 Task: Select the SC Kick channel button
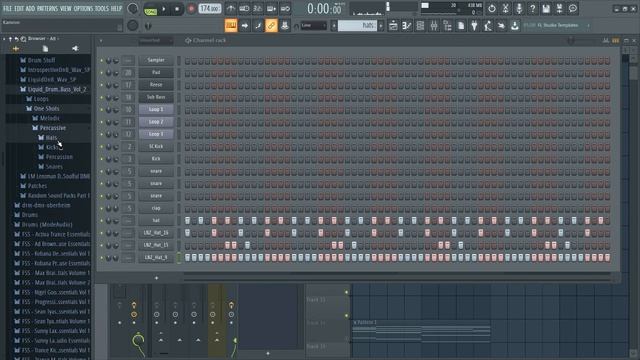[x=156, y=146]
